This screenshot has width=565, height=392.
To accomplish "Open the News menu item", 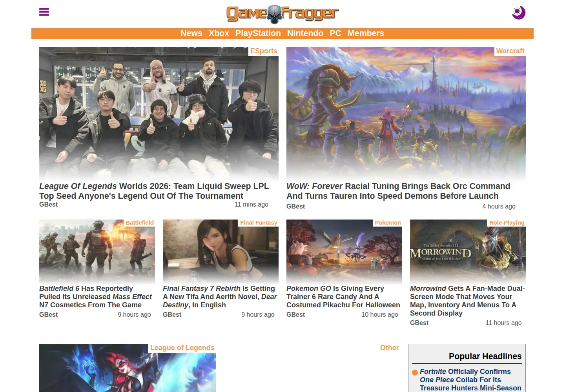I will click(191, 33).
